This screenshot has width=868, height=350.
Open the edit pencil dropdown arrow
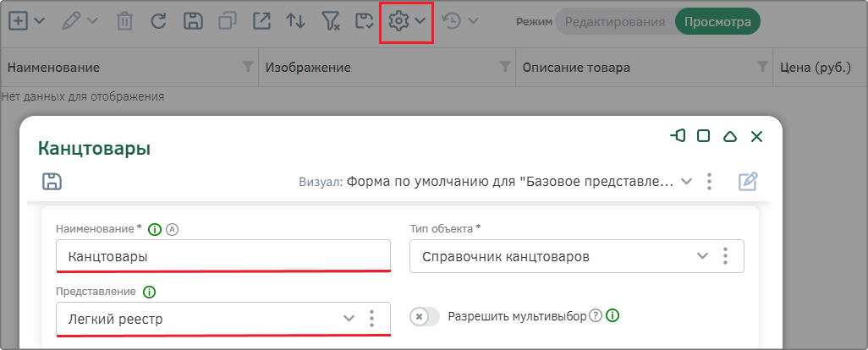tap(92, 21)
